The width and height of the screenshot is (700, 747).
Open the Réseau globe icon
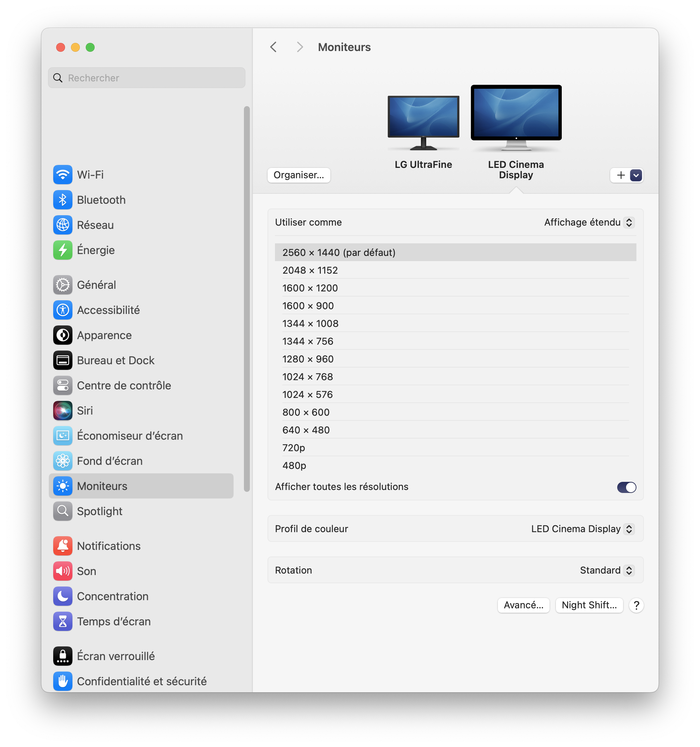[63, 225]
